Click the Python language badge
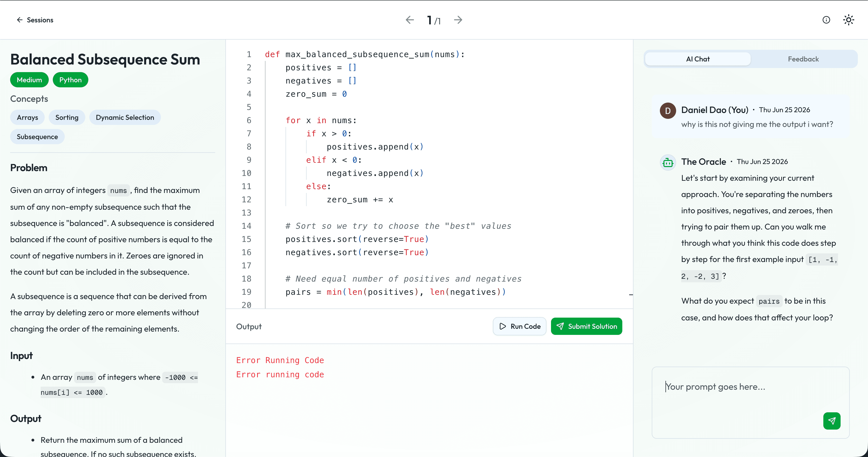This screenshot has height=457, width=868. pos(70,80)
